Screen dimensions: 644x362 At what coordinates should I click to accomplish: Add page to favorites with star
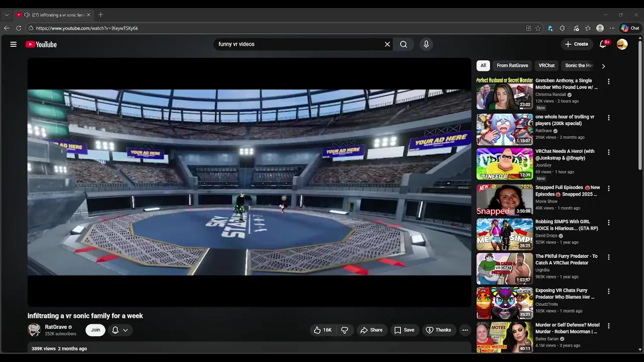point(538,28)
